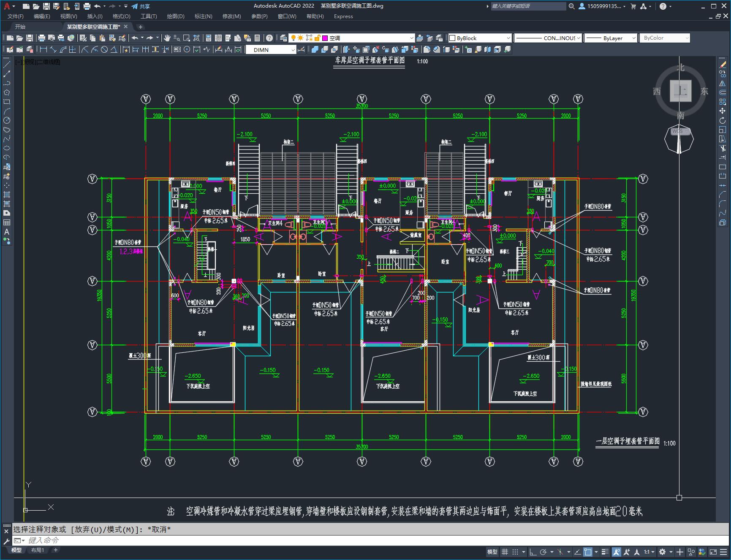
Task: Click the search magnifier icon in title bar
Action: click(572, 6)
